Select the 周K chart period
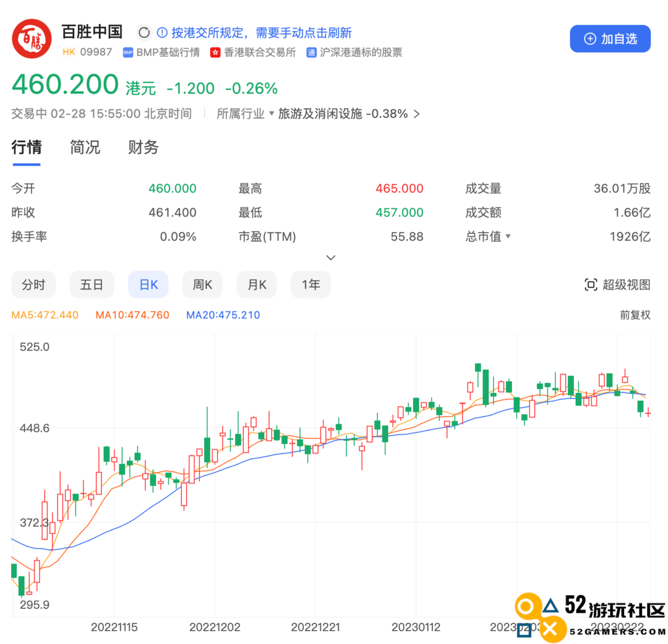Screen dimensions: 668x644 pos(202,285)
